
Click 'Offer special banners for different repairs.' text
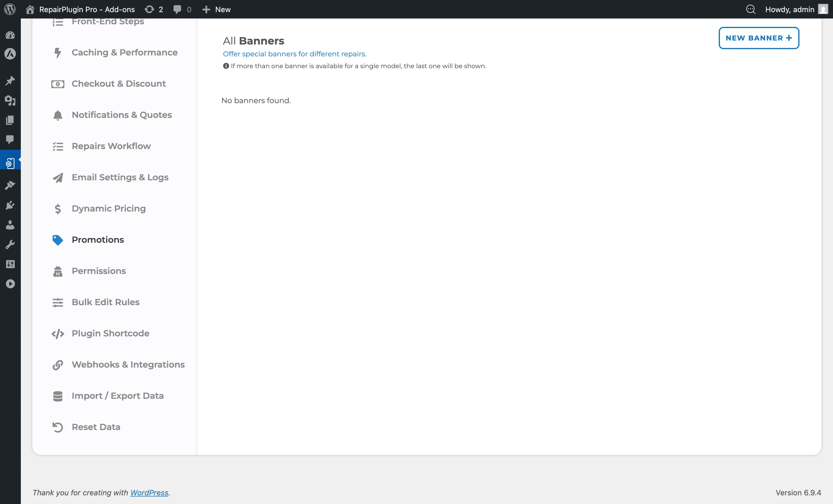(294, 54)
